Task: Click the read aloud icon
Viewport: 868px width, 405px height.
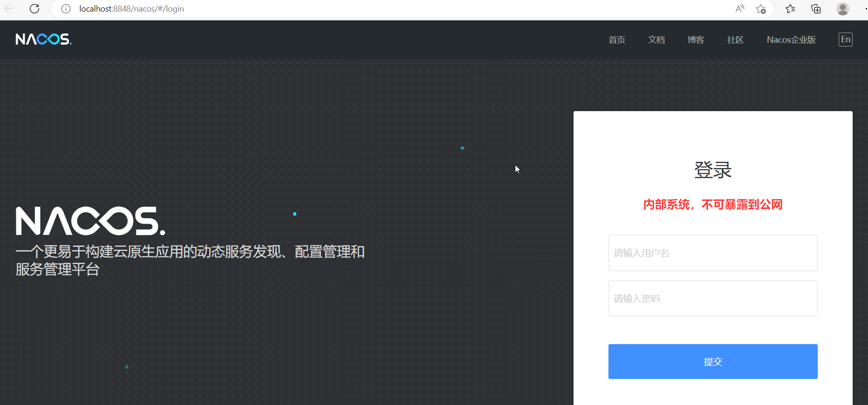Action: pyautogui.click(x=740, y=9)
